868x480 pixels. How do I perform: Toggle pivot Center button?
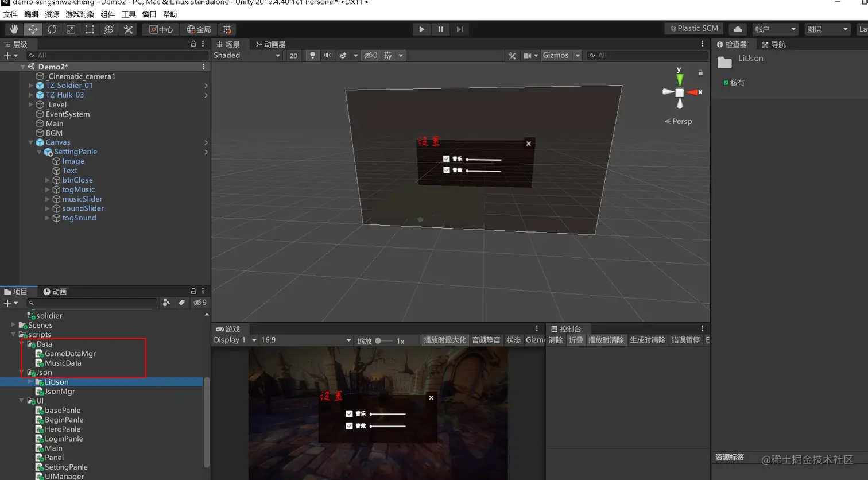161,29
